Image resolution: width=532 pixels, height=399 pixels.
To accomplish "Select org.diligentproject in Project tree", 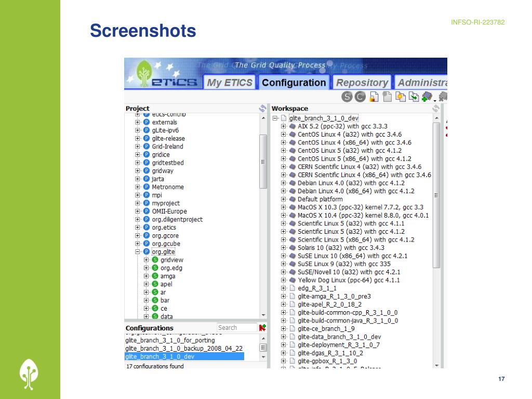I will [177, 219].
